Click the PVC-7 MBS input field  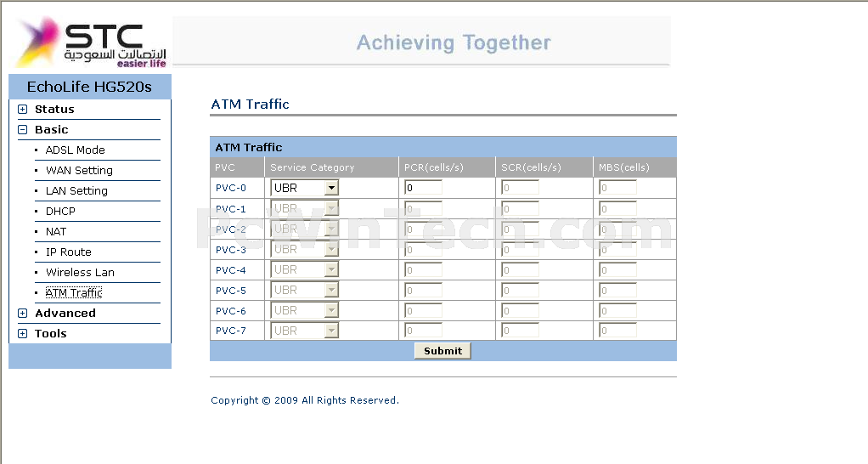(617, 331)
